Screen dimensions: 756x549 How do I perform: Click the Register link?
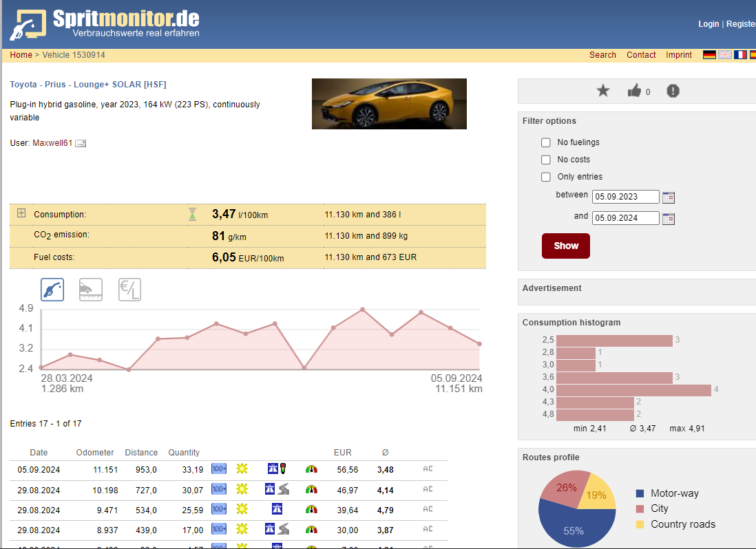pos(741,23)
